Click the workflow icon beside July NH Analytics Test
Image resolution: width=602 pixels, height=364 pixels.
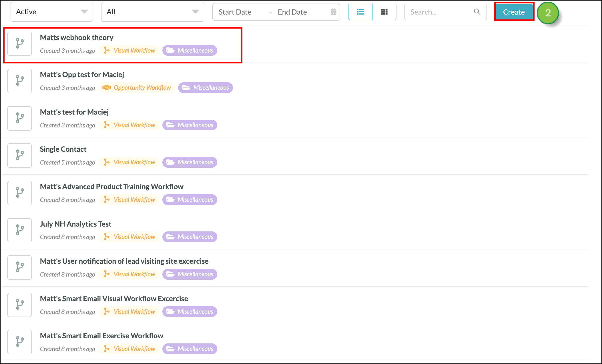(x=19, y=230)
